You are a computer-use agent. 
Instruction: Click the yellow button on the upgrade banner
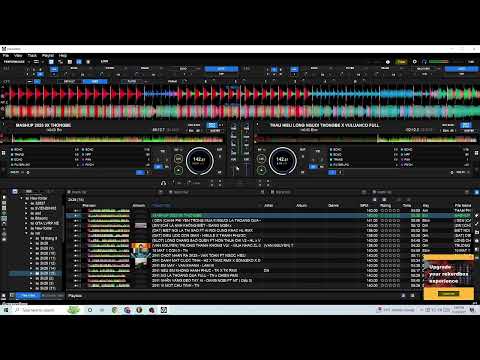[x=449, y=293]
